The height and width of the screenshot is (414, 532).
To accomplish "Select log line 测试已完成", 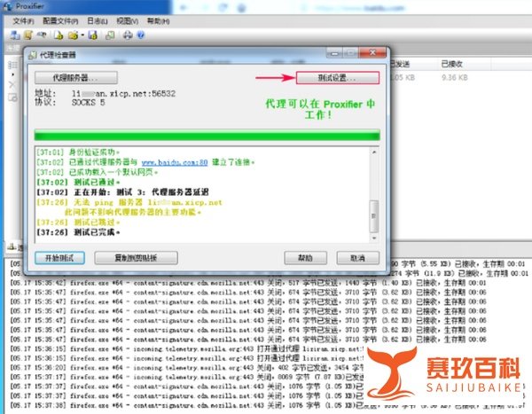I will pos(78,232).
